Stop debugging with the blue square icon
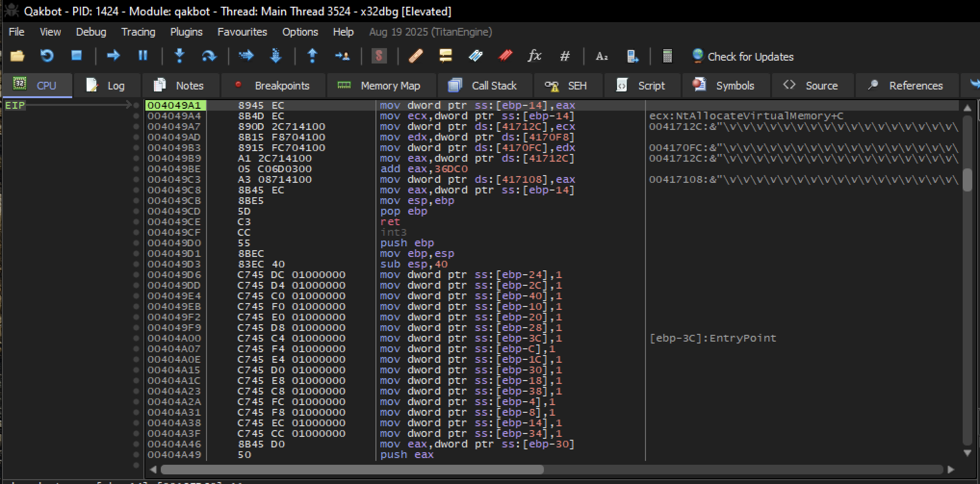Screen dimensions: 980x484 point(76,56)
